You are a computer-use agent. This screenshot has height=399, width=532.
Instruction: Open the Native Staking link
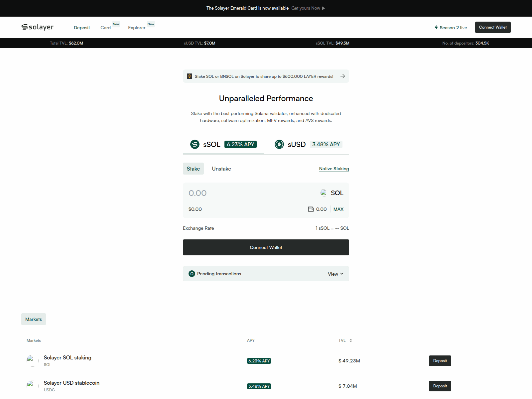334,169
